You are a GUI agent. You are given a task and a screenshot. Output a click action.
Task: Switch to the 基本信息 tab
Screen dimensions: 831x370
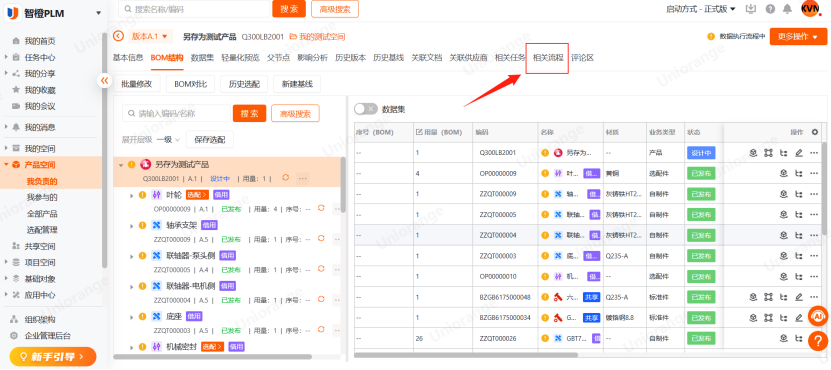coord(128,58)
